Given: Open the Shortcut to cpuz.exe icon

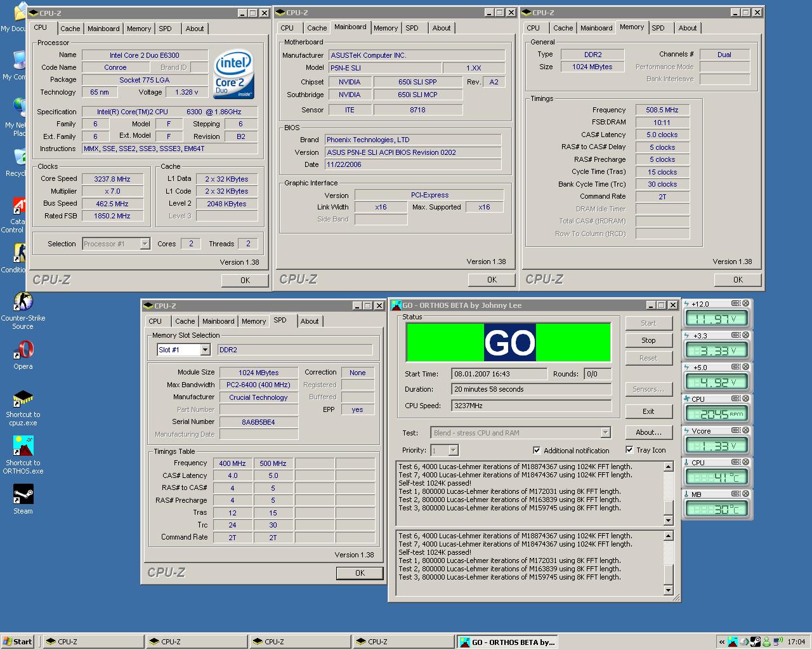Looking at the screenshot, I should click(23, 408).
